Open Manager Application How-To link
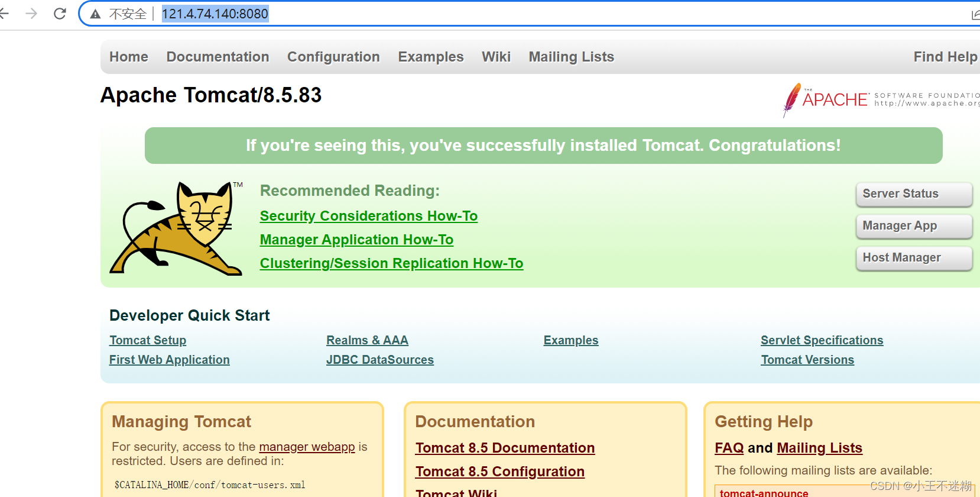This screenshot has height=497, width=980. [x=356, y=240]
